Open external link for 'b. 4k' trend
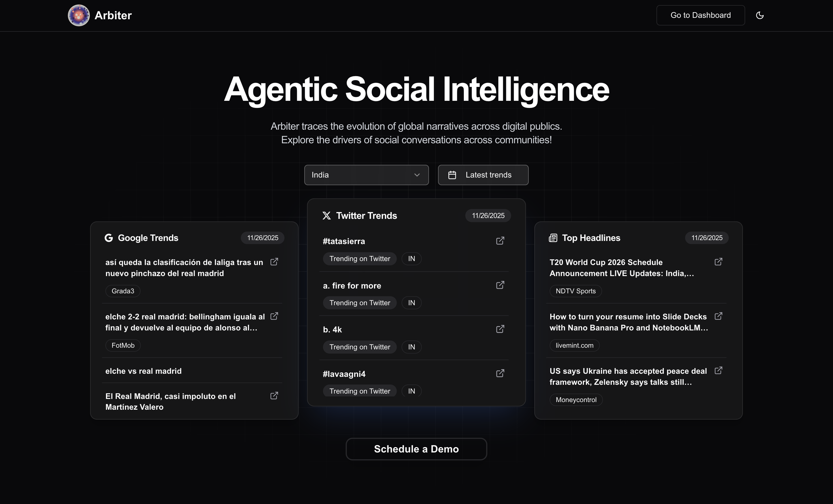Image resolution: width=833 pixels, height=504 pixels. [500, 329]
